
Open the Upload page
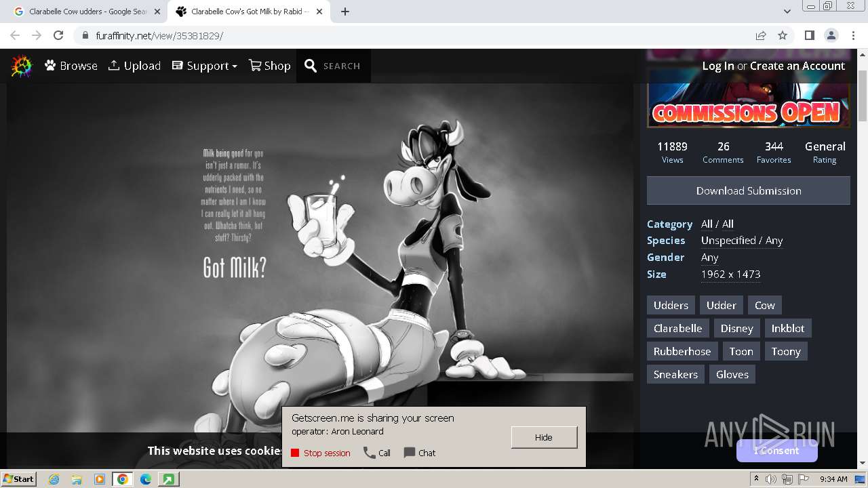click(x=134, y=66)
